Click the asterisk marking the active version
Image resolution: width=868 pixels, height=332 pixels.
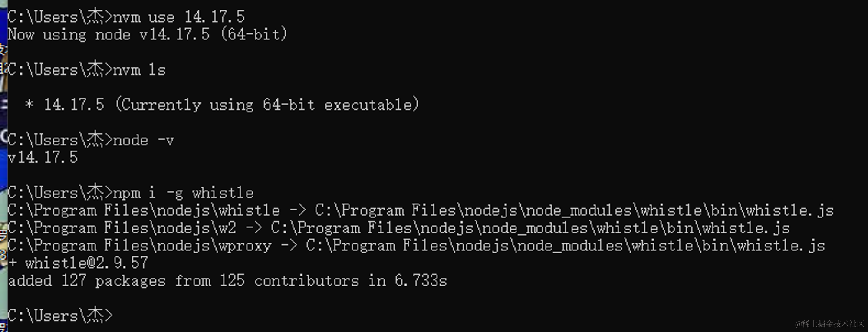point(29,105)
